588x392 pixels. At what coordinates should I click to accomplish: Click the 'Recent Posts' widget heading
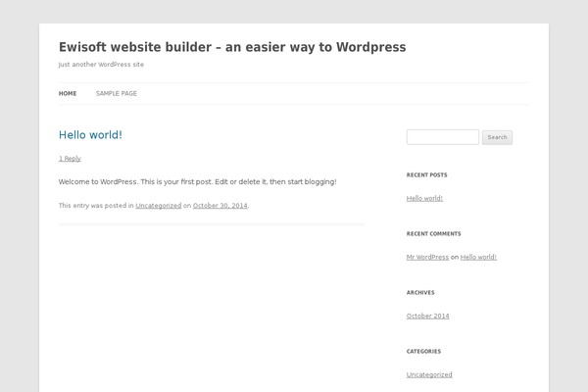[x=426, y=174]
